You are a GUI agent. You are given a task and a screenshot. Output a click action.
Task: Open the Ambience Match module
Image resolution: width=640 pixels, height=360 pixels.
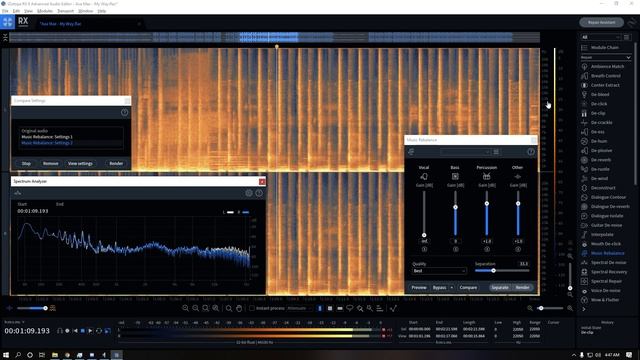pos(603,66)
